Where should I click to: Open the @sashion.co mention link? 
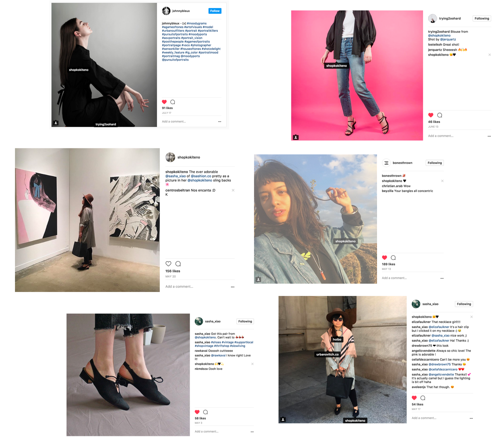pyautogui.click(x=201, y=176)
